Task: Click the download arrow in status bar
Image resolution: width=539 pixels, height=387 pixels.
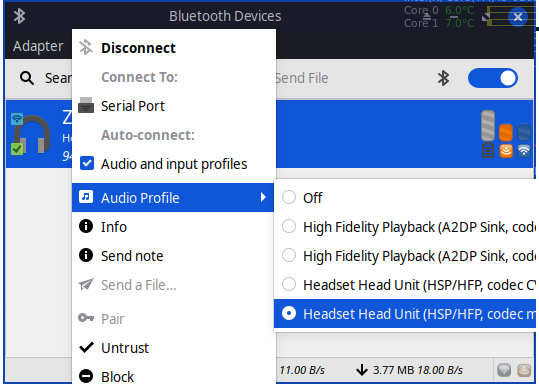Action: 362,370
